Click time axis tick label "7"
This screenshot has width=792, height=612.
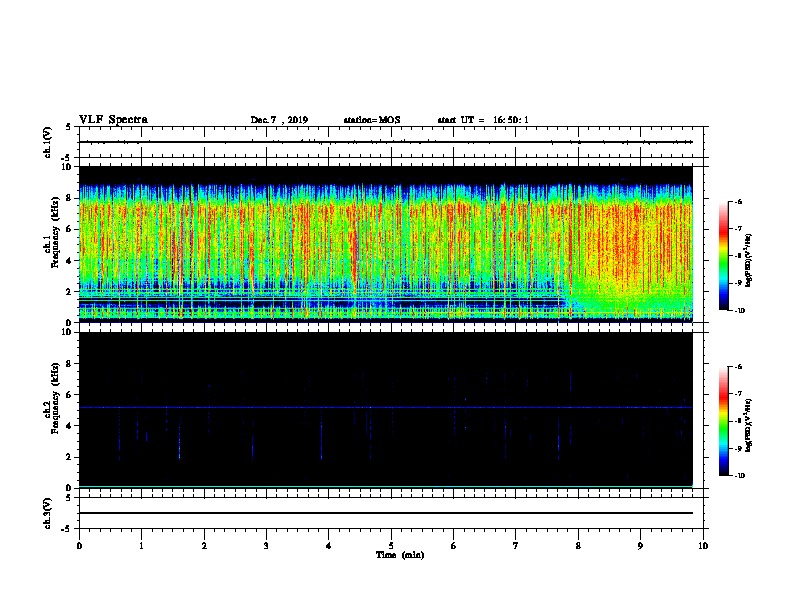click(x=516, y=545)
